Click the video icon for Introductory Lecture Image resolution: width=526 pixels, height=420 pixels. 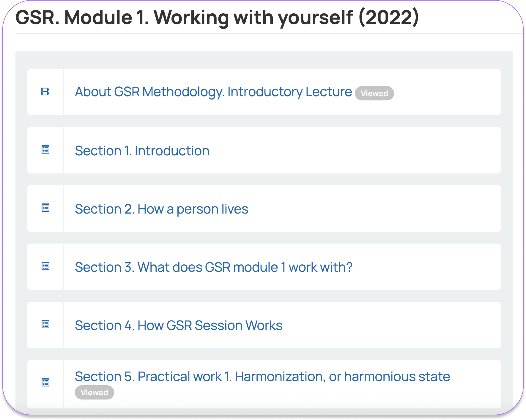(x=45, y=92)
